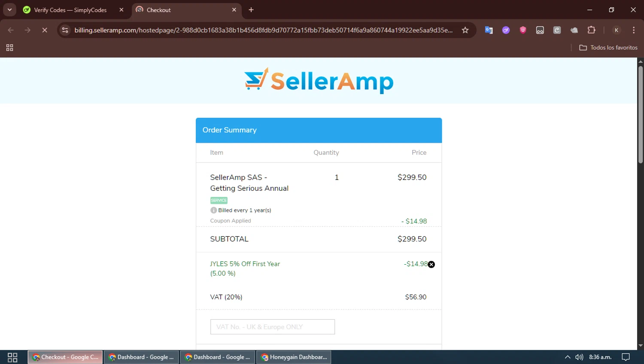Open the Windows Start button

[x=12, y=357]
